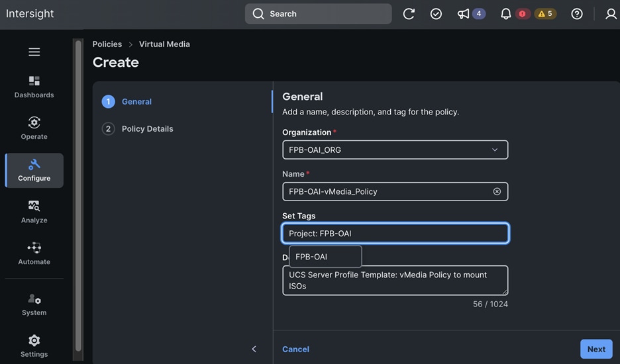Click the Set Tags input field

(395, 233)
